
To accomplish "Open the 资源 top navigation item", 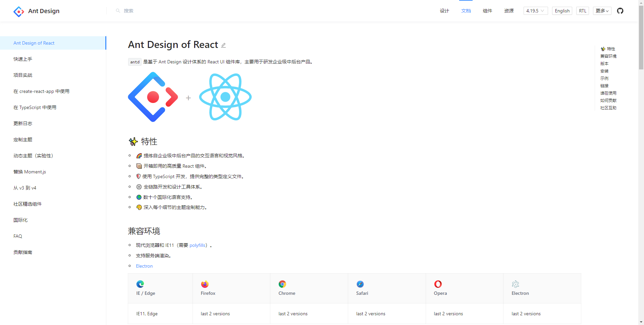I will [509, 11].
